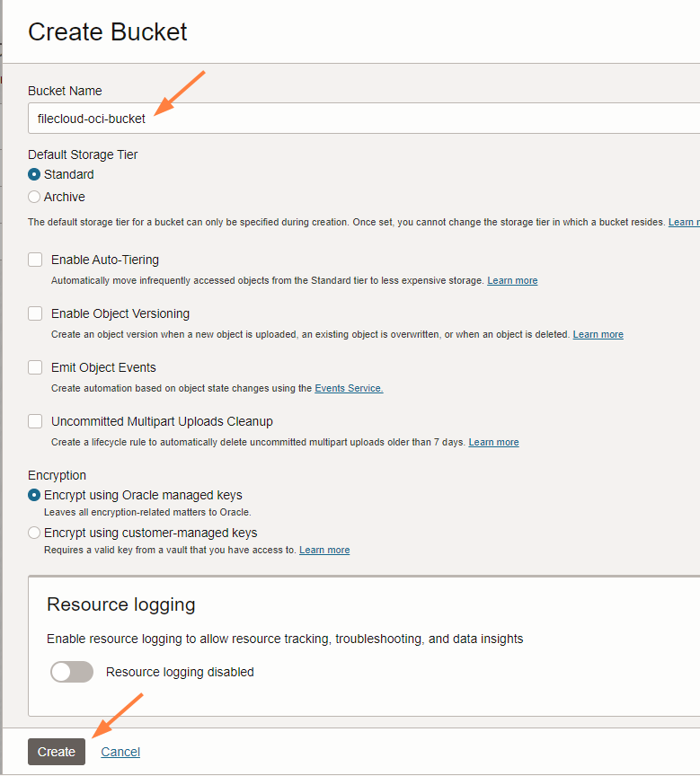
Task: Follow the Events Service link
Action: coord(349,388)
